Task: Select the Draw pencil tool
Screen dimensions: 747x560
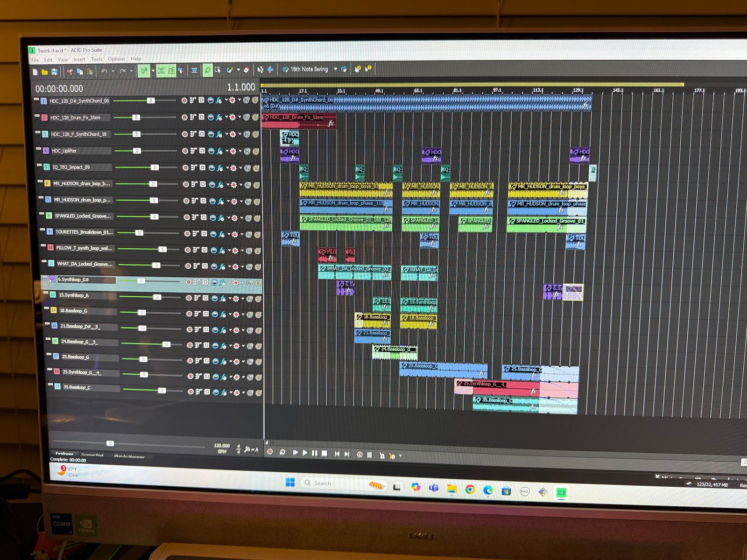Action: coord(208,70)
